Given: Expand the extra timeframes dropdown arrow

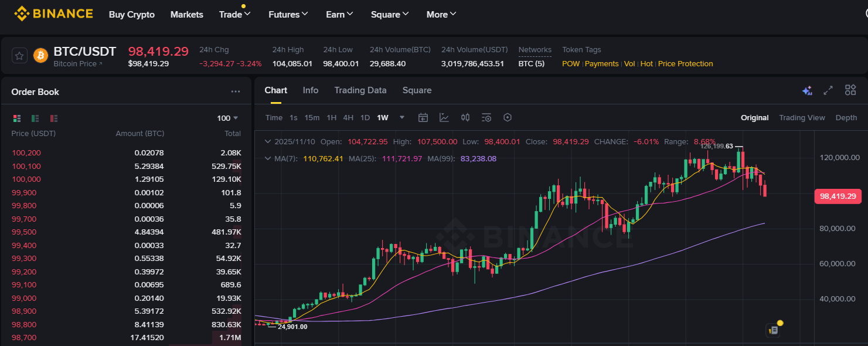Looking at the screenshot, I should click(401, 117).
